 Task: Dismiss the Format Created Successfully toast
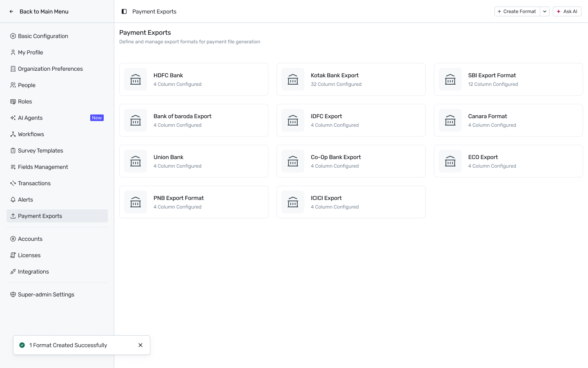click(140, 345)
